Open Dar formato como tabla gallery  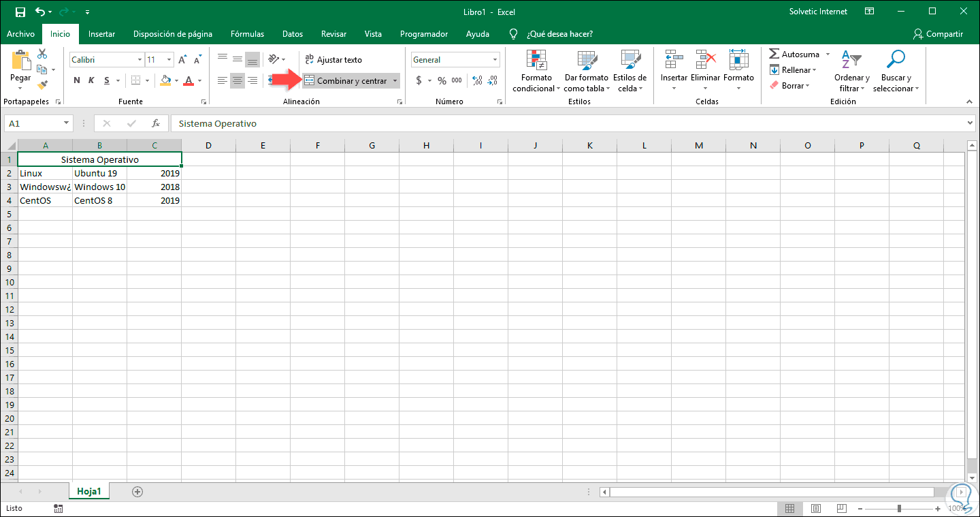pyautogui.click(x=586, y=72)
